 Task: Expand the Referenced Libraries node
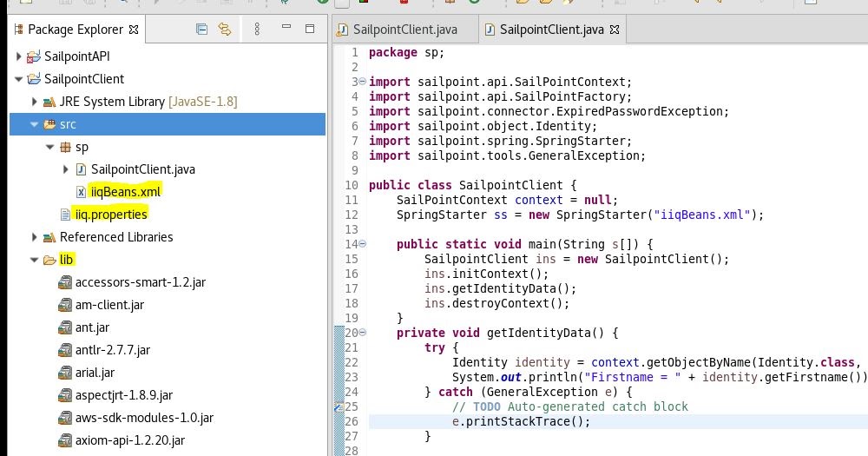tap(34, 237)
